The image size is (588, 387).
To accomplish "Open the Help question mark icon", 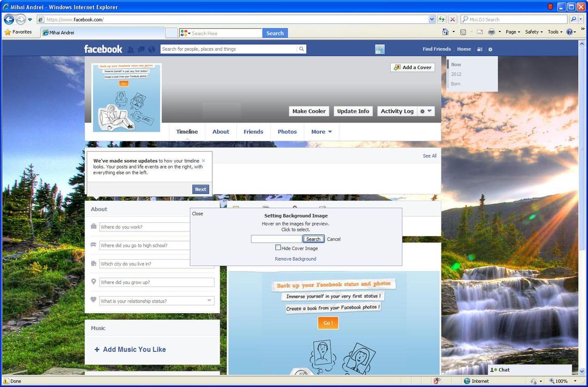I will tap(569, 32).
